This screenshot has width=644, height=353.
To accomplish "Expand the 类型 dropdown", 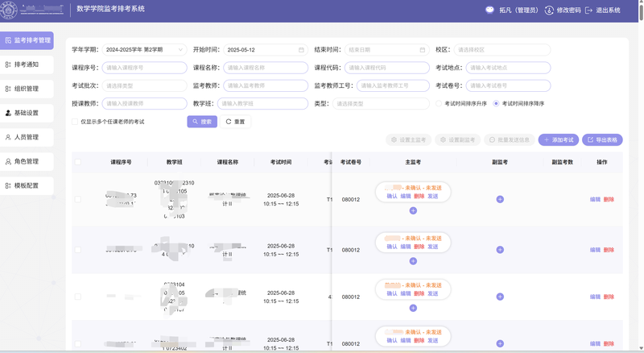I will (x=381, y=104).
